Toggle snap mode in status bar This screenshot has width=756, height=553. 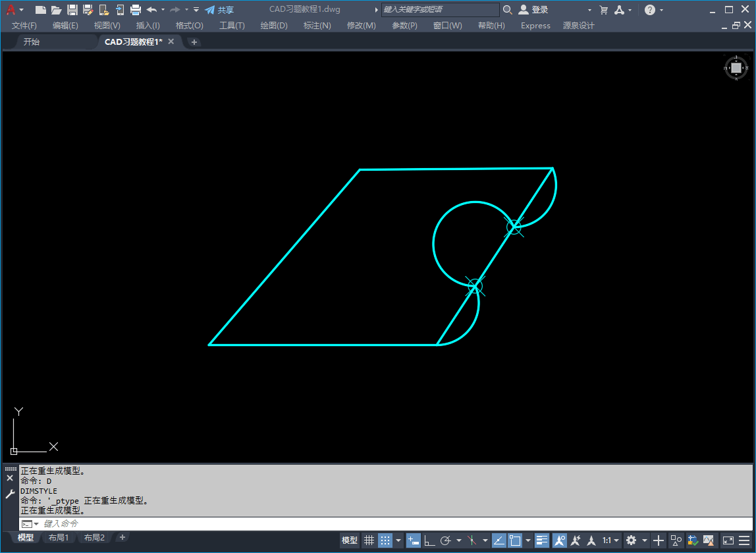pos(385,540)
